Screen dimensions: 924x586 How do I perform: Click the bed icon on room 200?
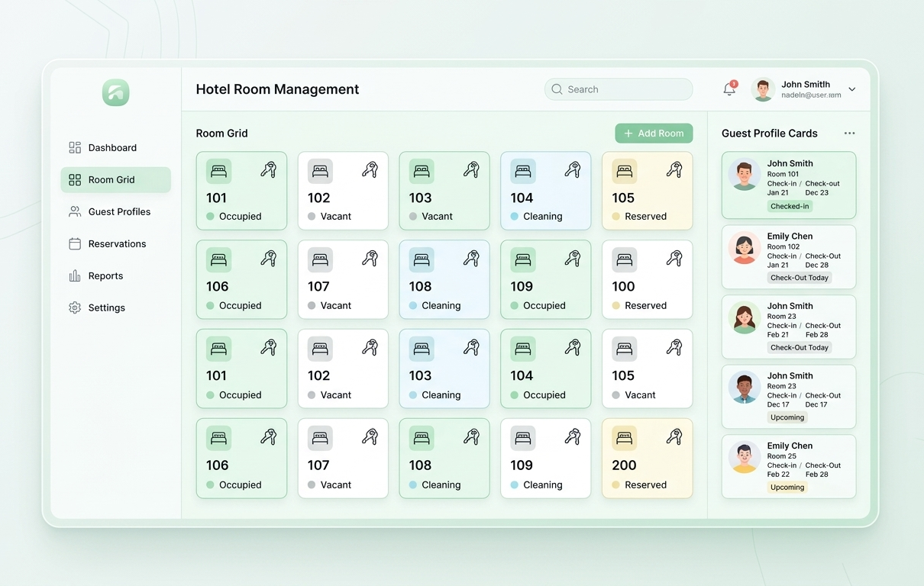624,438
